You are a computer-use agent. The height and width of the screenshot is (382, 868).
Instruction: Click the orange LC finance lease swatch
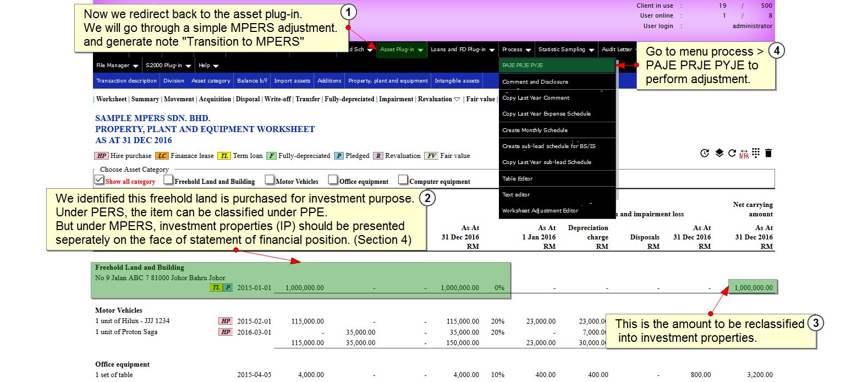[x=162, y=156]
